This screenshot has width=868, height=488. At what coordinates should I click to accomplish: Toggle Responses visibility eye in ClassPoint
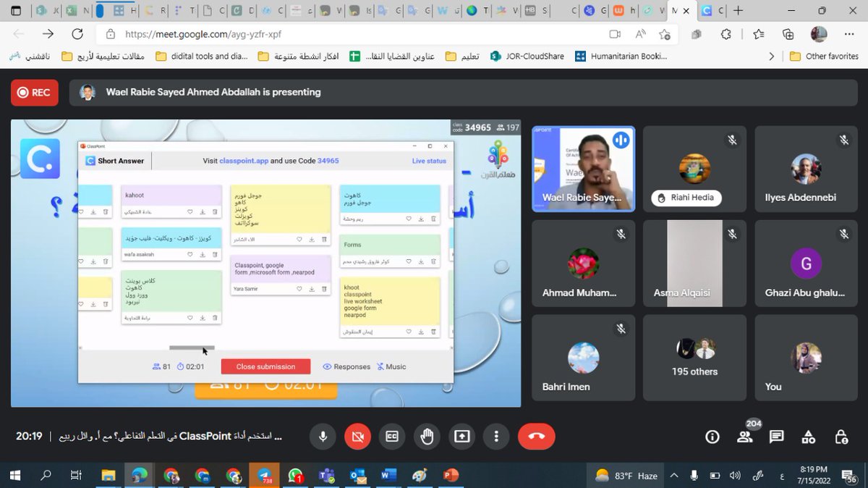coord(346,366)
